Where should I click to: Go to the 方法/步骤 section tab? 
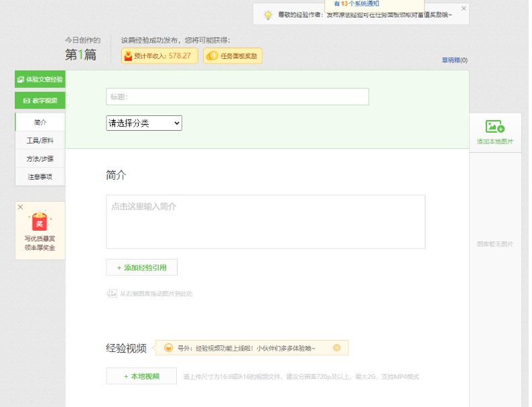tap(40, 159)
